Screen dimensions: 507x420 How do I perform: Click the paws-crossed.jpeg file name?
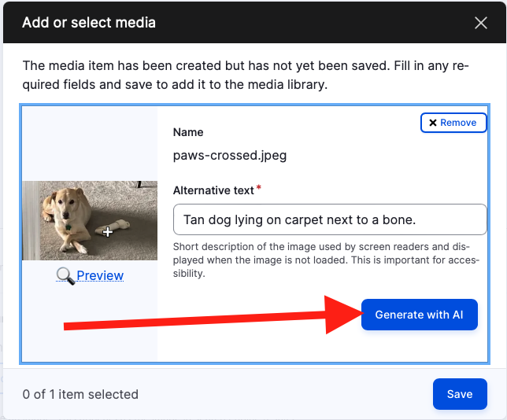pyautogui.click(x=230, y=156)
